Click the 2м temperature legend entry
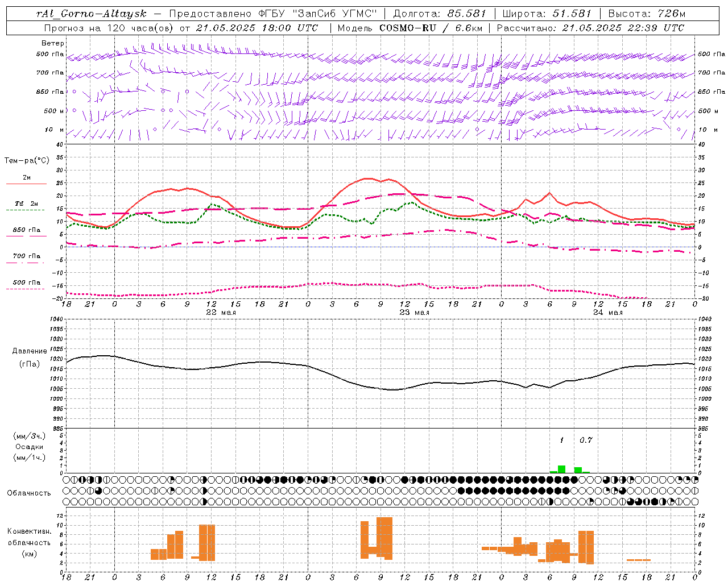The width and height of the screenshot is (728, 582). pos(27,177)
